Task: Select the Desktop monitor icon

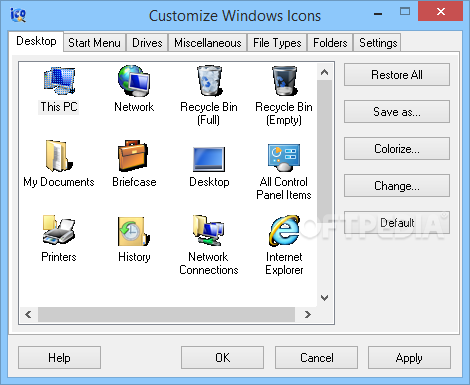Action: (x=209, y=159)
